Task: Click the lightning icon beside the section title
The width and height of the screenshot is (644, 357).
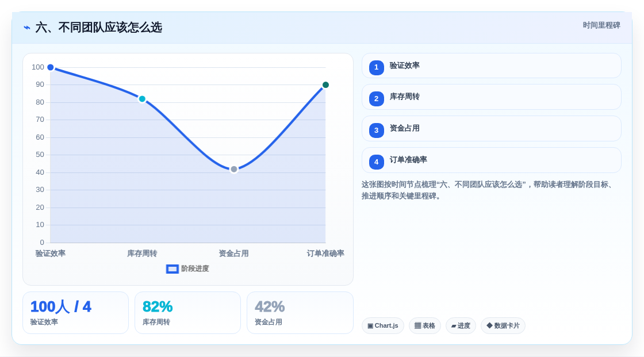Action: pos(26,28)
